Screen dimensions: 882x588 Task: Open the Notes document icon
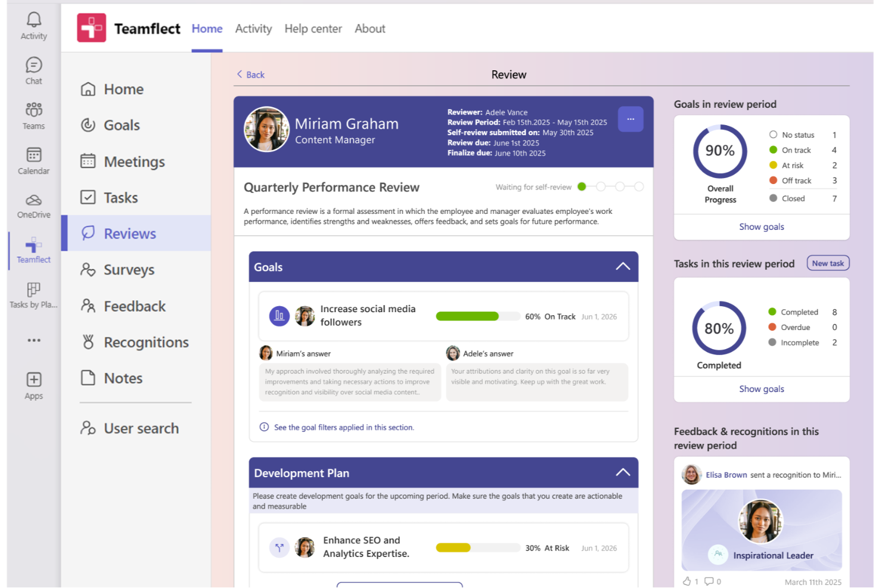coord(88,378)
